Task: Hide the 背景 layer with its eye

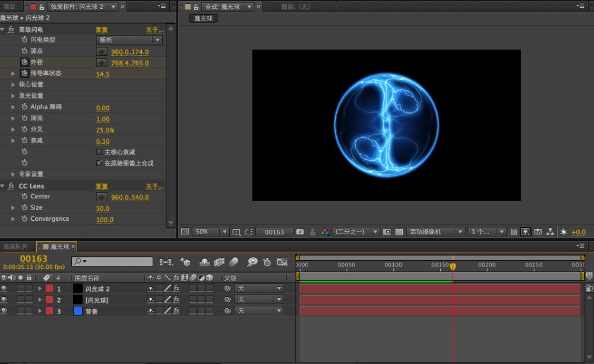Action: point(4,311)
